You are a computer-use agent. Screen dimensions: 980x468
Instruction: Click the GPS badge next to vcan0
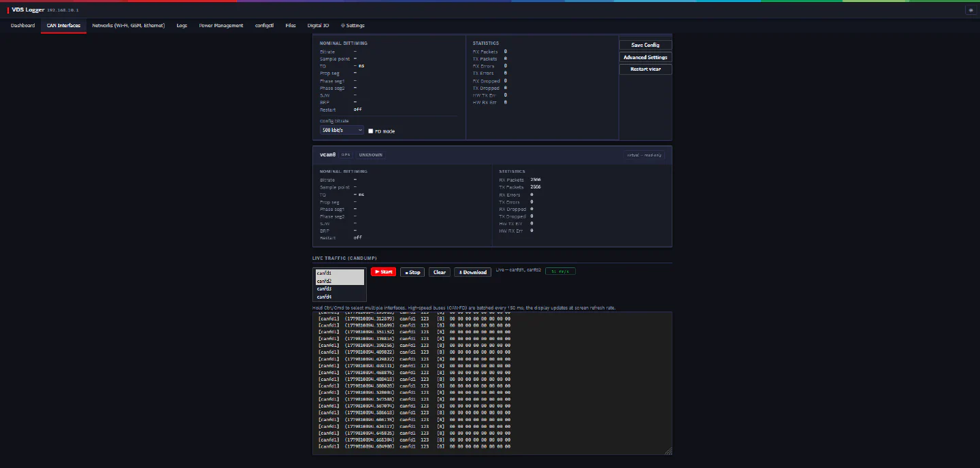tap(346, 155)
